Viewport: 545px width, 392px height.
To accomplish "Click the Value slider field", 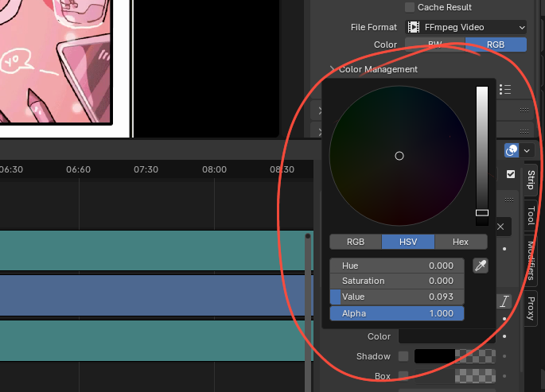I will (x=396, y=297).
